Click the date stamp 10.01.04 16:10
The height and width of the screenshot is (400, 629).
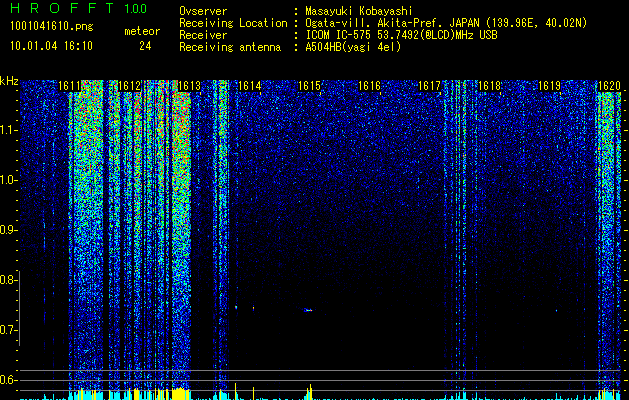(x=51, y=46)
